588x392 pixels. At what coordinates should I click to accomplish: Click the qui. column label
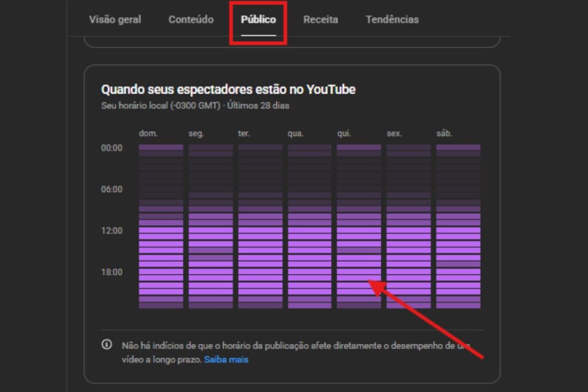click(x=345, y=134)
